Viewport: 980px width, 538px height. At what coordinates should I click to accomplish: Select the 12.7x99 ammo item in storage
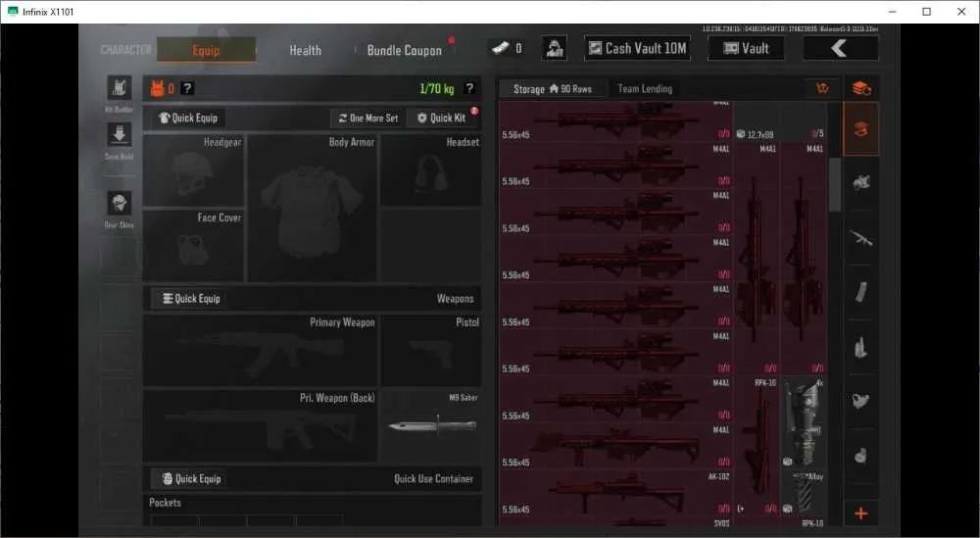click(780, 122)
